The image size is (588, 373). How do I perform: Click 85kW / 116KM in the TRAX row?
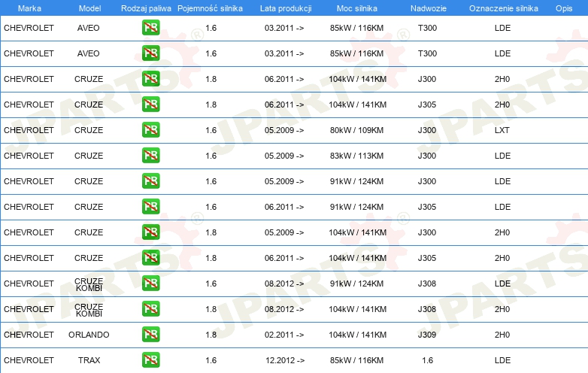[x=356, y=360]
